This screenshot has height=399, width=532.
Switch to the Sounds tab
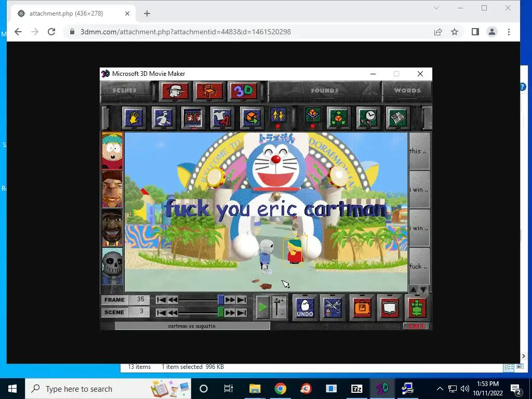coord(324,90)
